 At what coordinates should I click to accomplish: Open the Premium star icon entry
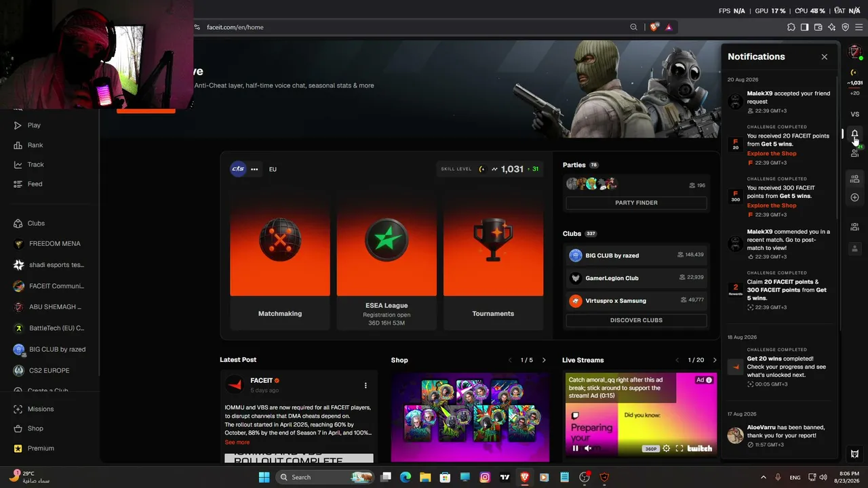point(18,448)
